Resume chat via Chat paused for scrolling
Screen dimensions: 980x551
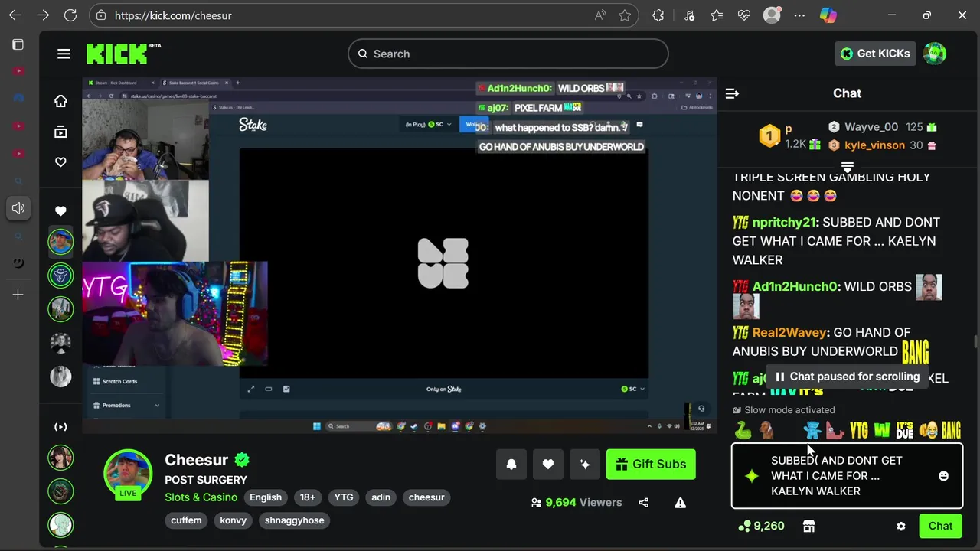click(x=847, y=377)
